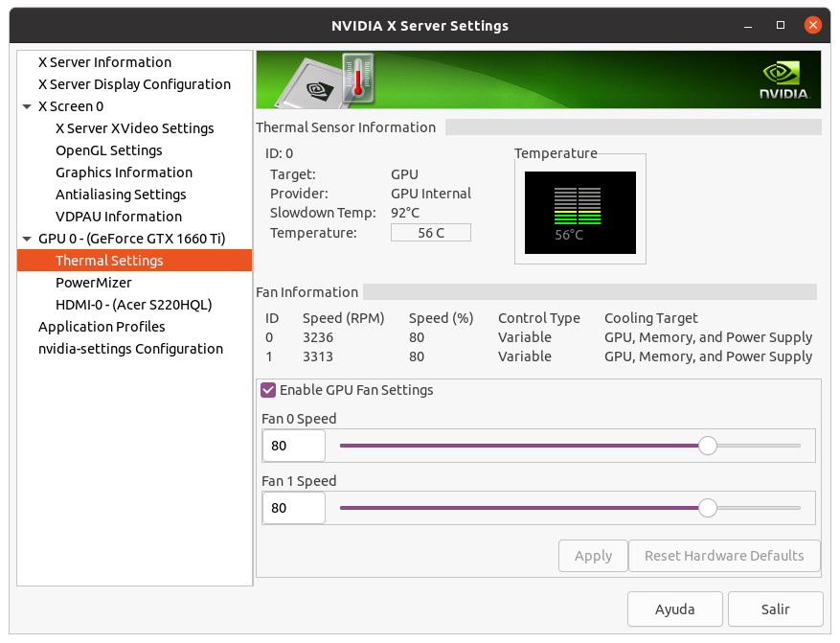Click the temperature gauge graphic showing 56°C
Screen dimensions: 840x643
tap(579, 212)
